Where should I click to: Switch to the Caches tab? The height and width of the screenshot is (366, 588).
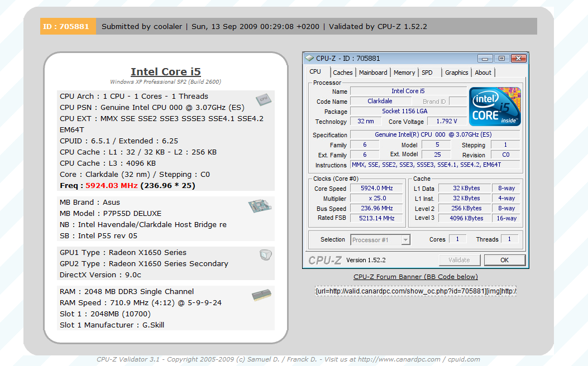343,73
